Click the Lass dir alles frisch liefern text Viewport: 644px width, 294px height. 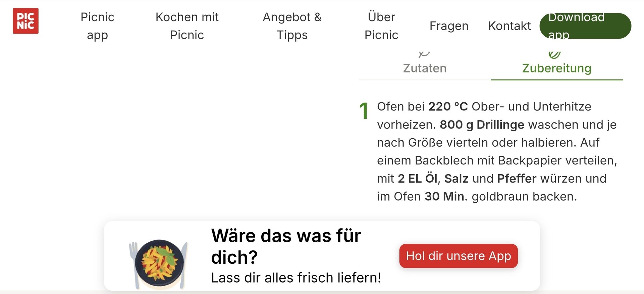pos(296,278)
